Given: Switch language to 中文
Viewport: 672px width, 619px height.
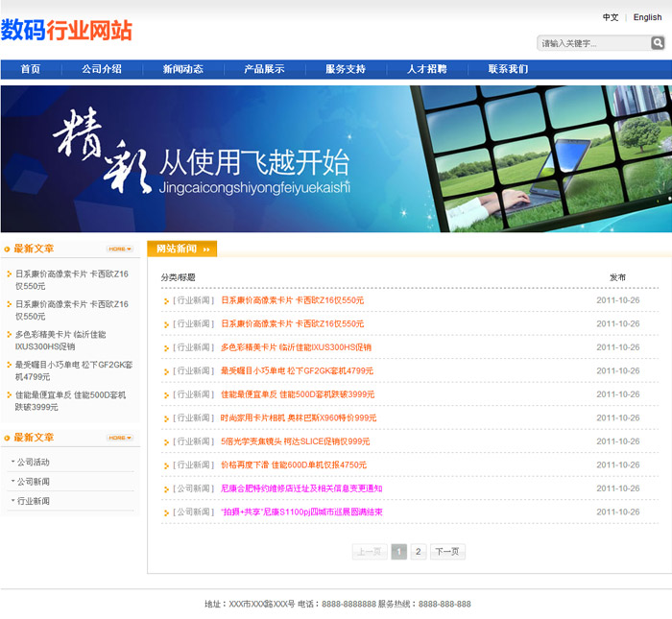Looking at the screenshot, I should [611, 17].
